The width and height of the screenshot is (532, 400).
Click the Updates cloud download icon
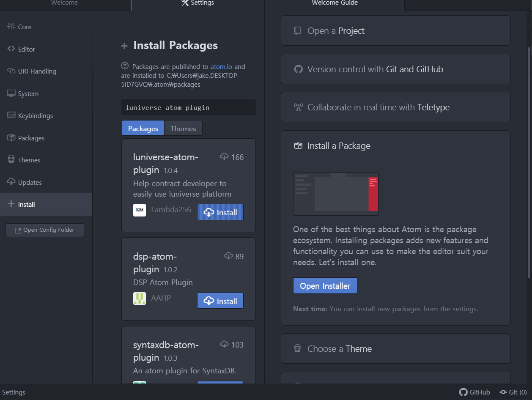tap(11, 182)
